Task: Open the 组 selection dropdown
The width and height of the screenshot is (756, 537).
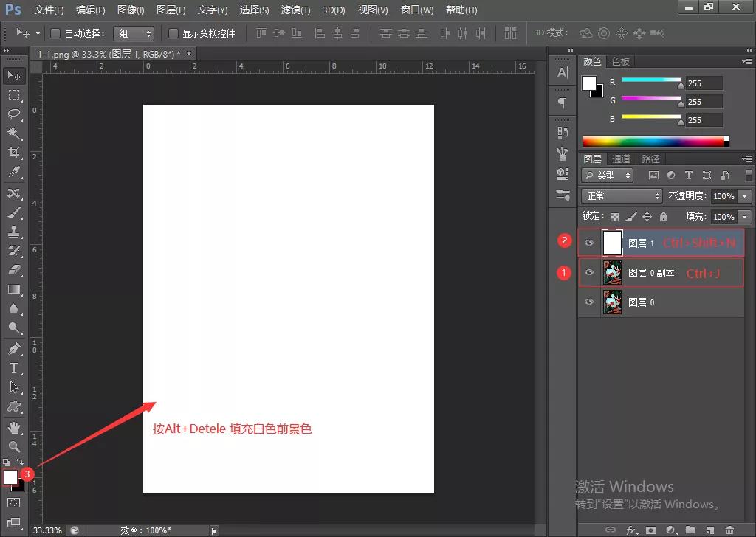Action: click(x=133, y=32)
